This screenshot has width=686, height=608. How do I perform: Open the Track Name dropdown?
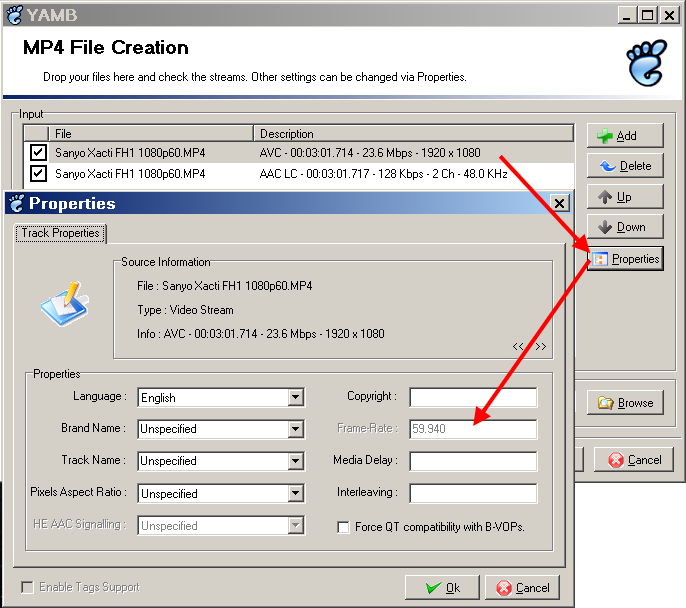coord(296,461)
